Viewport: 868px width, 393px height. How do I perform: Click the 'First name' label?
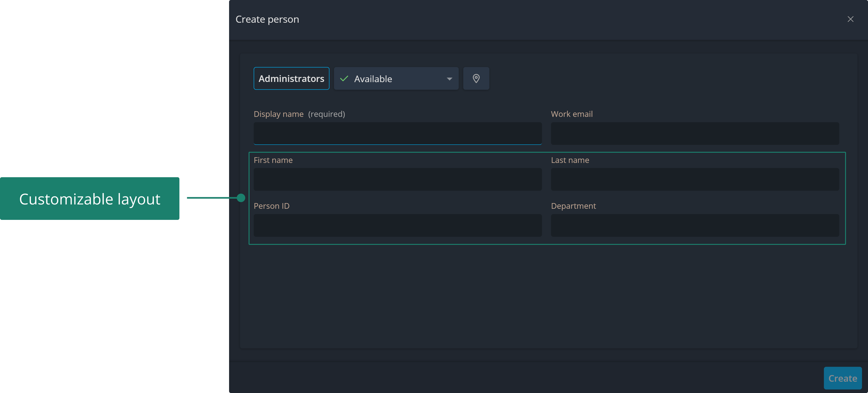[x=273, y=160]
